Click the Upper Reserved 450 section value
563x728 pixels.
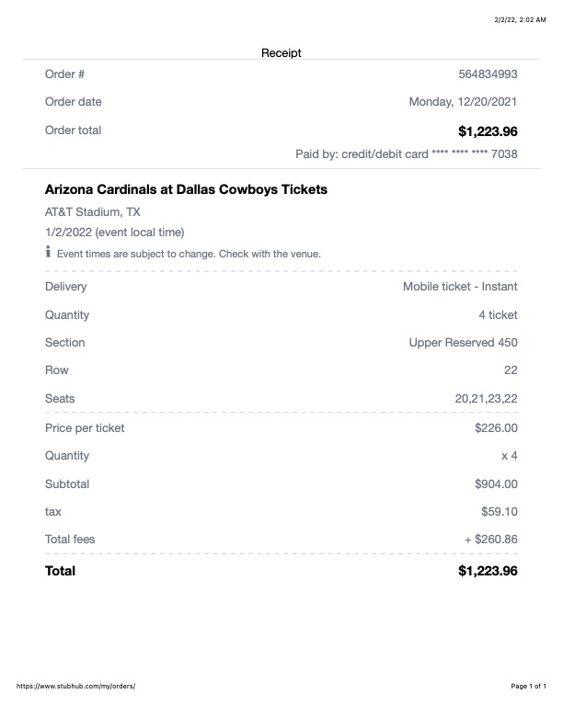point(463,343)
